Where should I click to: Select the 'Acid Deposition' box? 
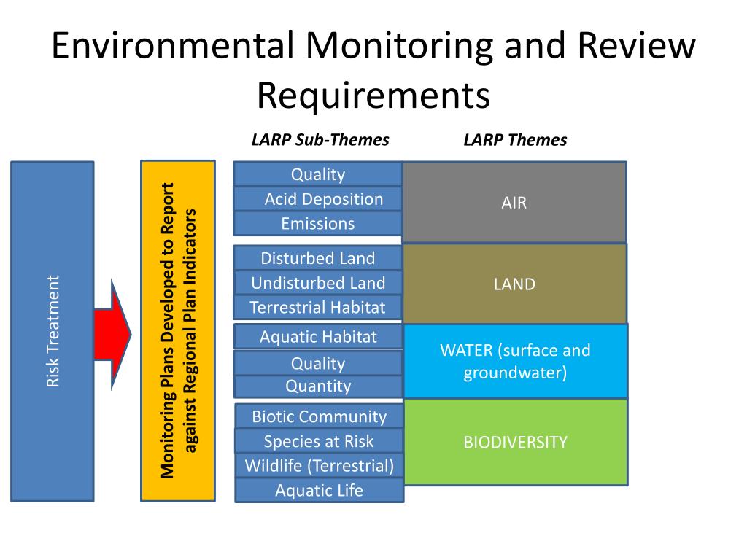tap(318, 198)
